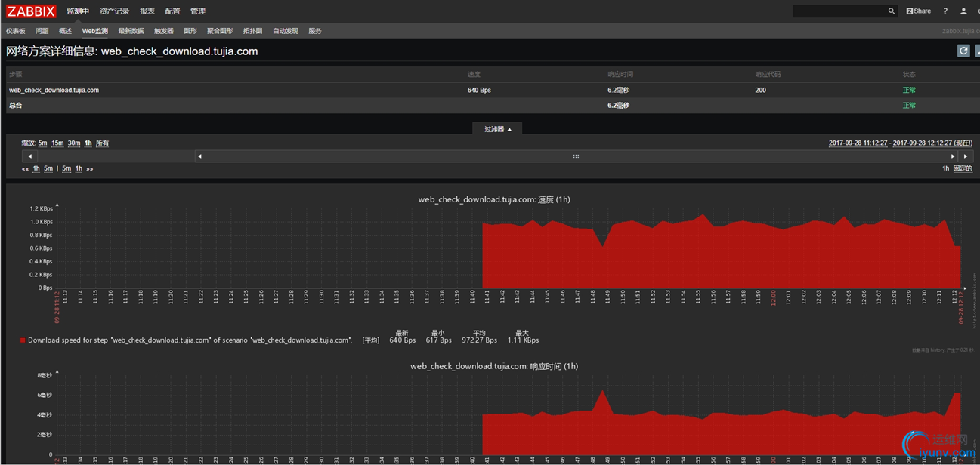Shift period back 1h
The height and width of the screenshot is (465, 980).
click(x=36, y=169)
